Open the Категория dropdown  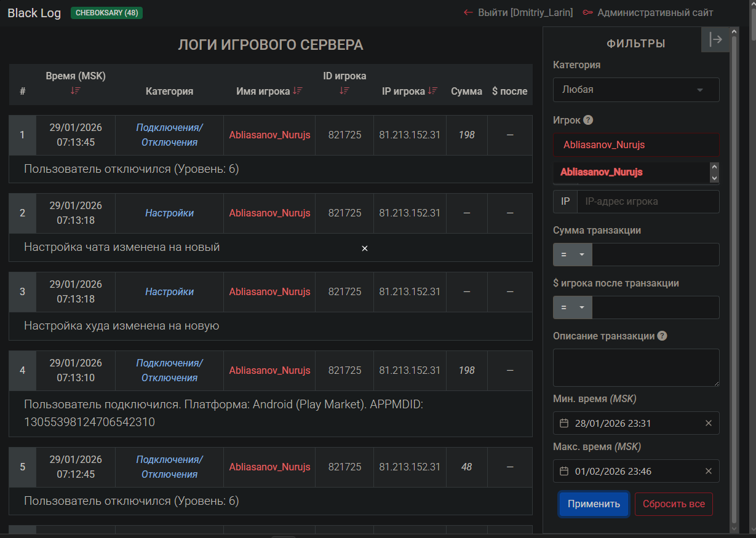pyautogui.click(x=636, y=90)
